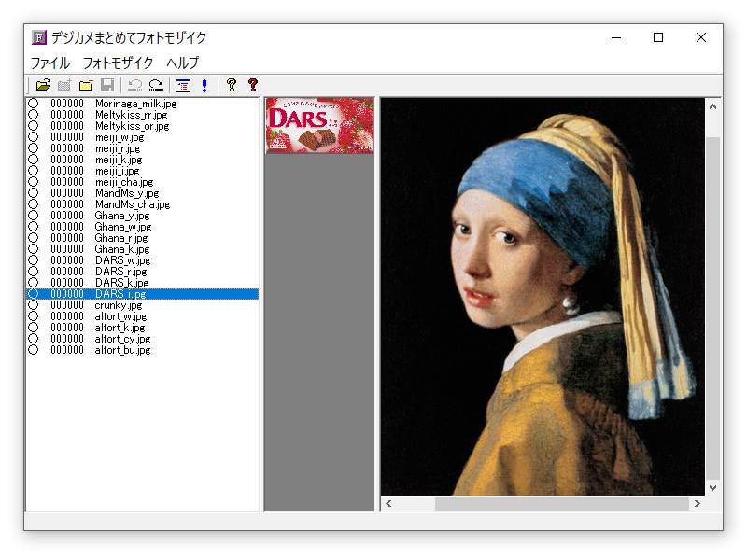Click the vertical scrollbar thumb
This screenshot has width=747, height=560.
[712, 308]
